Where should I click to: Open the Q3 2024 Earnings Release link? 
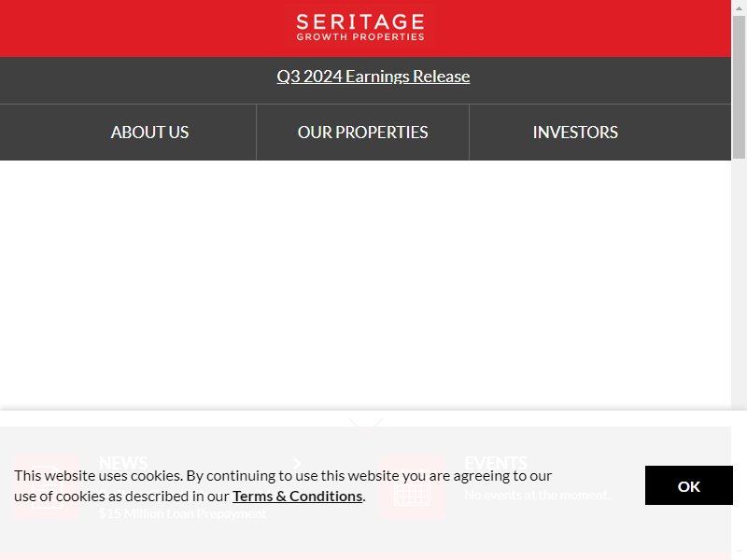pos(373,77)
